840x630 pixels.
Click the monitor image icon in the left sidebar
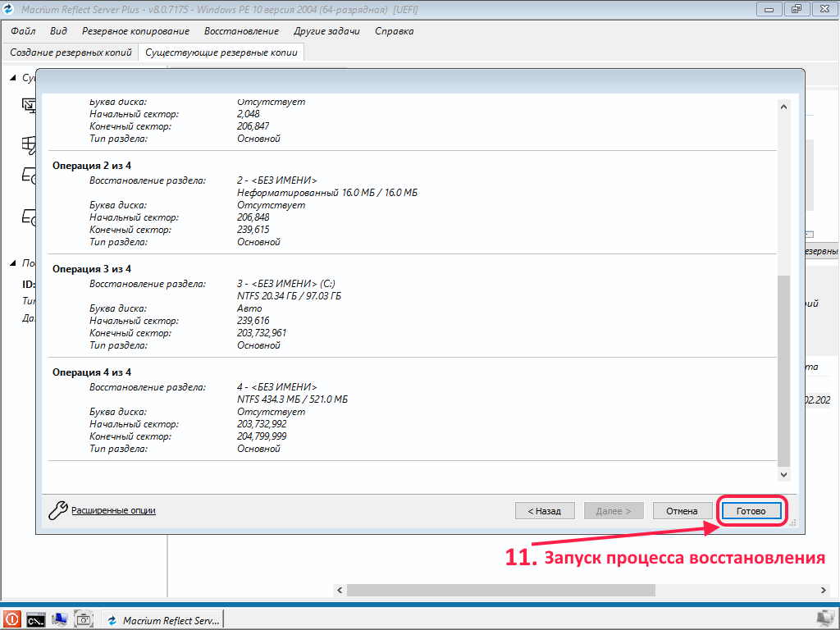(29, 105)
